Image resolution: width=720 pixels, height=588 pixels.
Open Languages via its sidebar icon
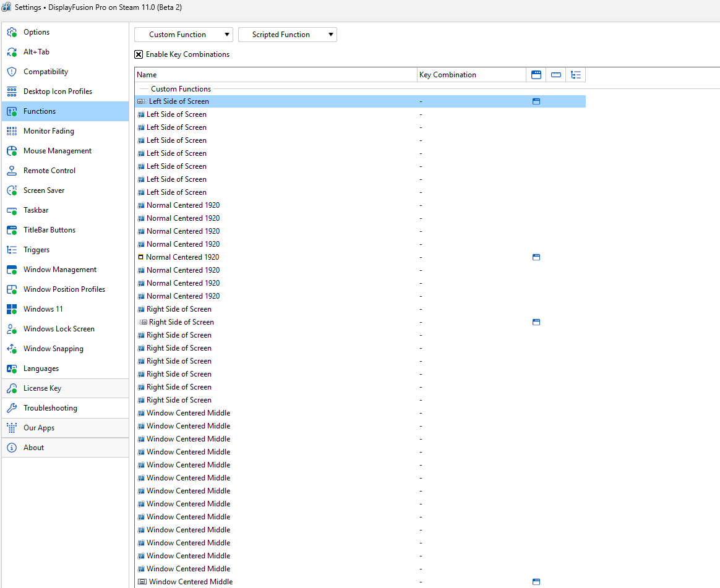click(12, 368)
